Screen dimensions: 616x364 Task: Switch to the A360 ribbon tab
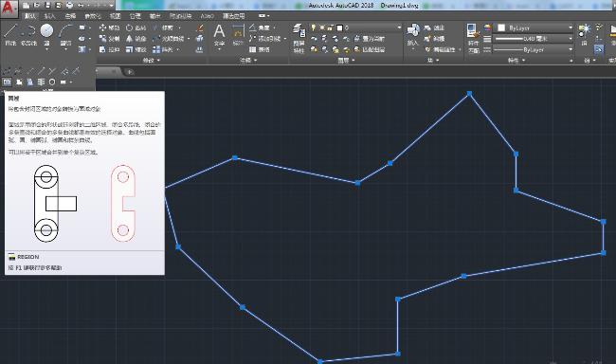click(x=207, y=16)
